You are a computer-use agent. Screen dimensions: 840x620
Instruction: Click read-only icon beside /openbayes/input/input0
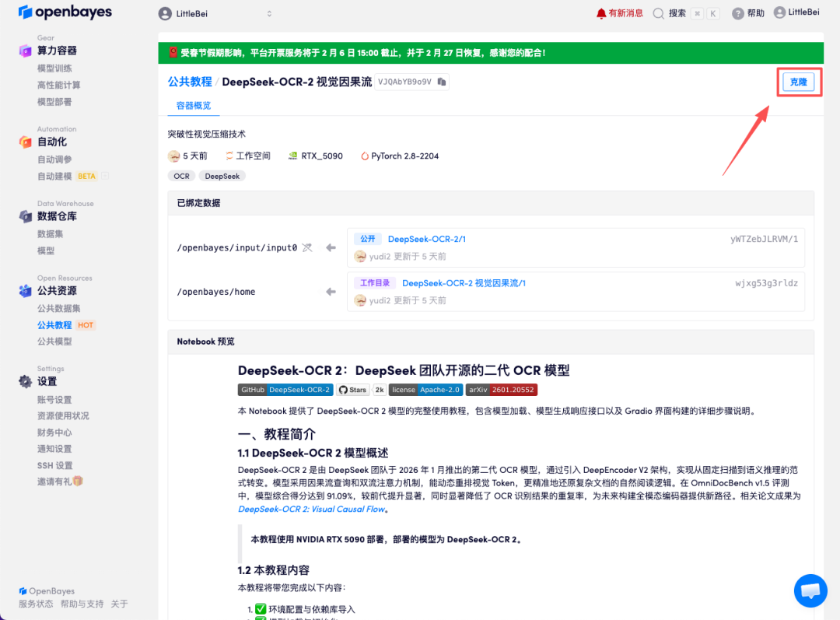(x=307, y=247)
